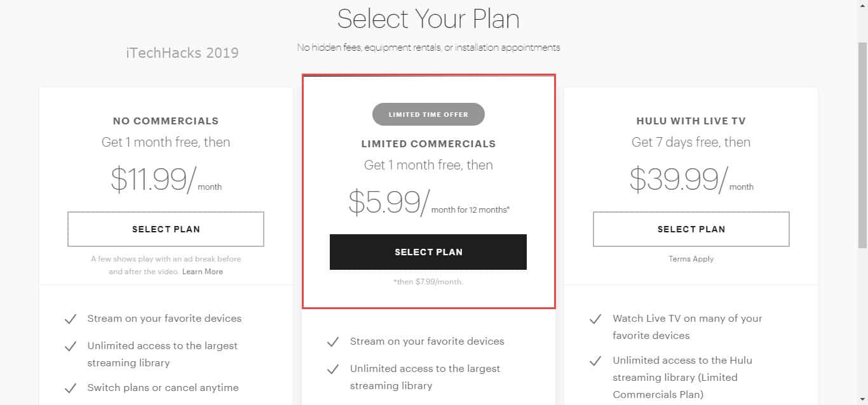The height and width of the screenshot is (405, 868).
Task: Click the Limited Time Offer badge
Action: tap(428, 115)
